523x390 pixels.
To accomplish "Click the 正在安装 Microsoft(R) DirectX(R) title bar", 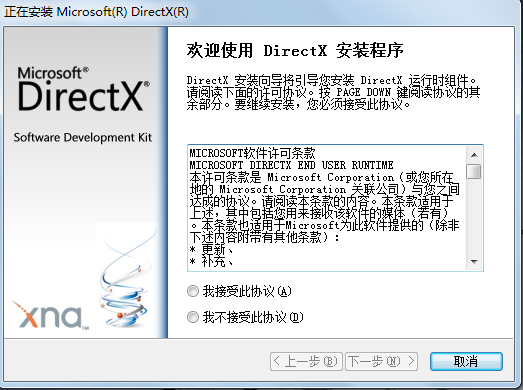I will click(x=96, y=12).
